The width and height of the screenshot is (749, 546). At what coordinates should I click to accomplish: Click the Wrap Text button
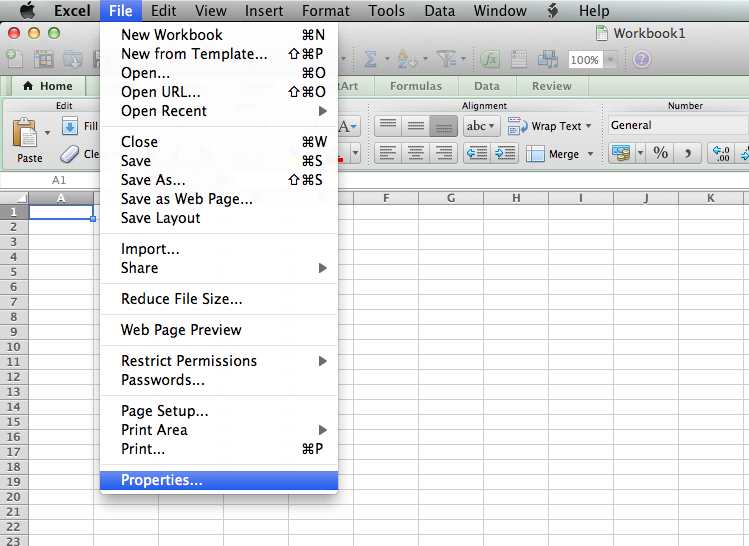549,126
